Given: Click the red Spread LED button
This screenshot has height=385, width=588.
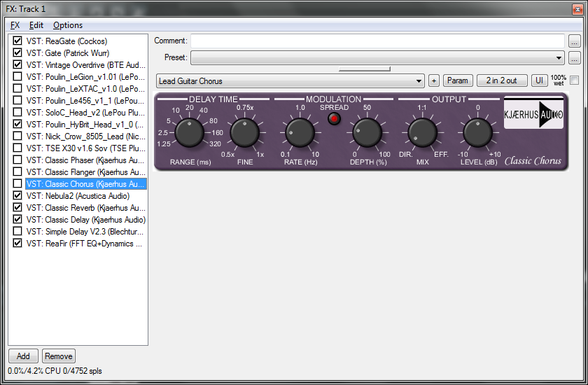Looking at the screenshot, I should pos(334,119).
